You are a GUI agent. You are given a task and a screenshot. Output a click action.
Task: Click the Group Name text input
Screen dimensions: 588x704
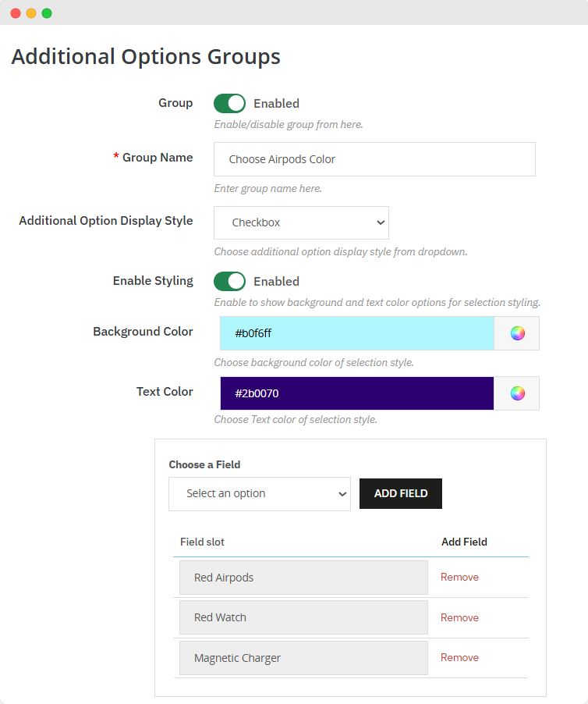pyautogui.click(x=374, y=159)
